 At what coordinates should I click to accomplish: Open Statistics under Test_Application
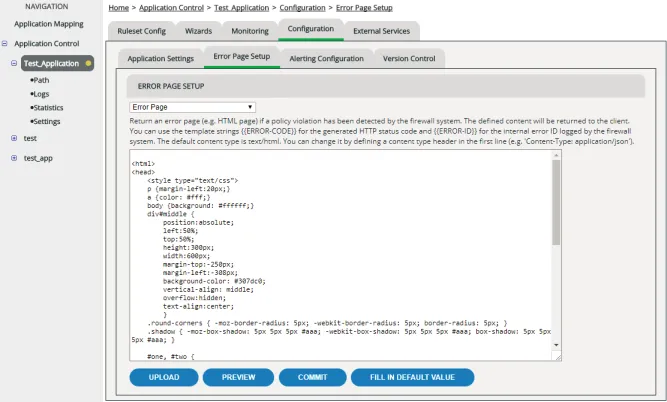[47, 108]
